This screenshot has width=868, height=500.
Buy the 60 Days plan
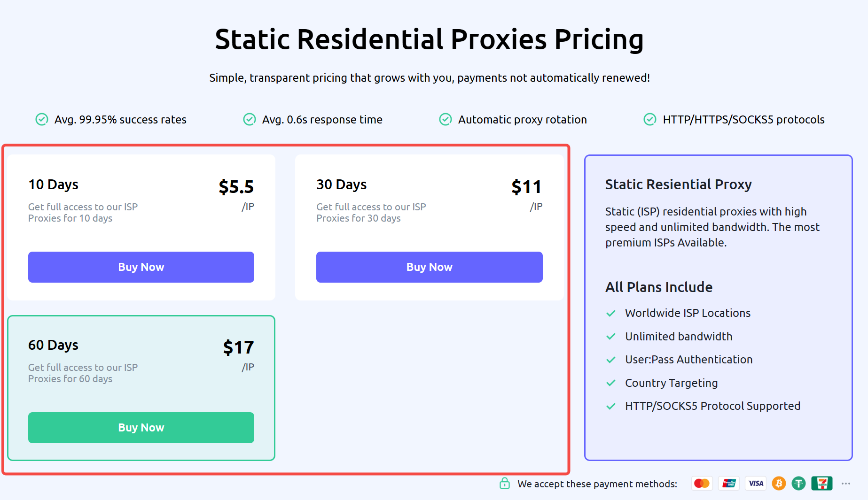click(x=141, y=428)
